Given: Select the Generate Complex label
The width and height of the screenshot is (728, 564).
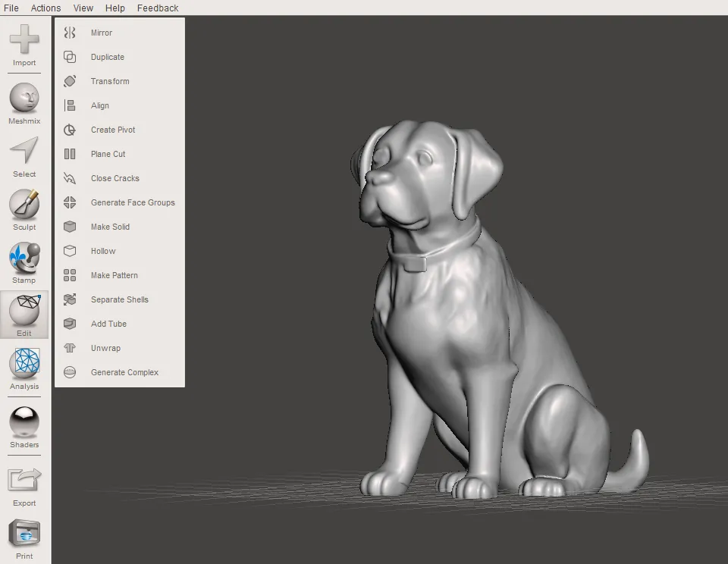Looking at the screenshot, I should pyautogui.click(x=124, y=372).
